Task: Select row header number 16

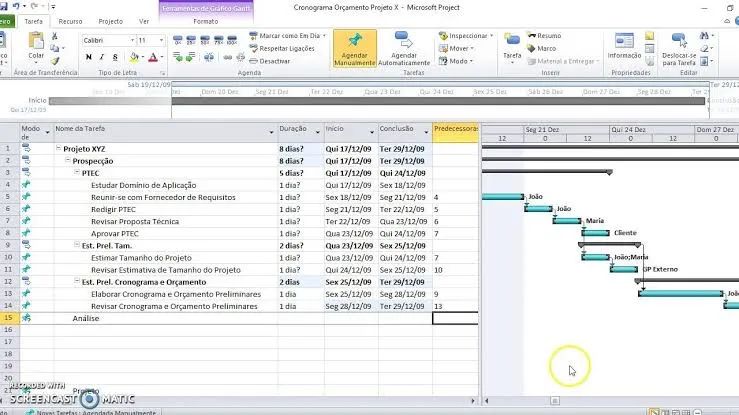Action: coord(8,330)
